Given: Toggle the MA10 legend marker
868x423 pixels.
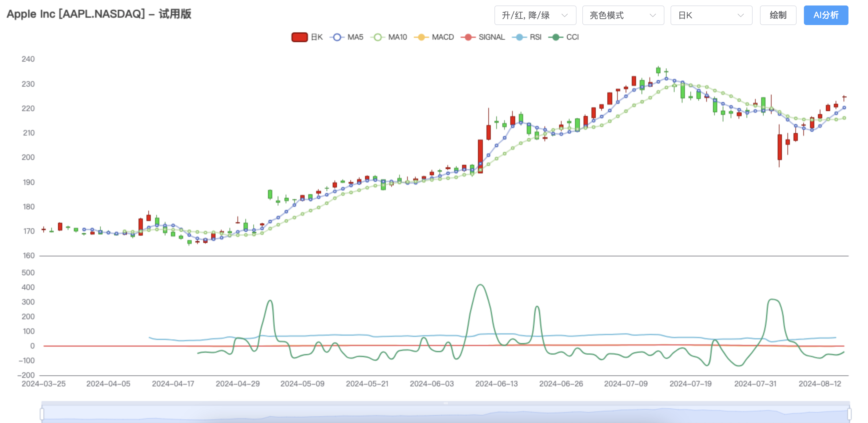Looking at the screenshot, I should point(378,37).
